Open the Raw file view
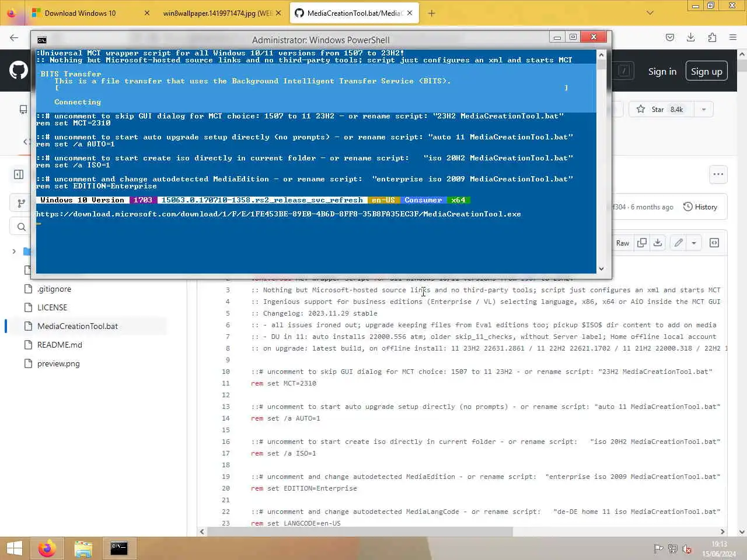 coord(623,243)
